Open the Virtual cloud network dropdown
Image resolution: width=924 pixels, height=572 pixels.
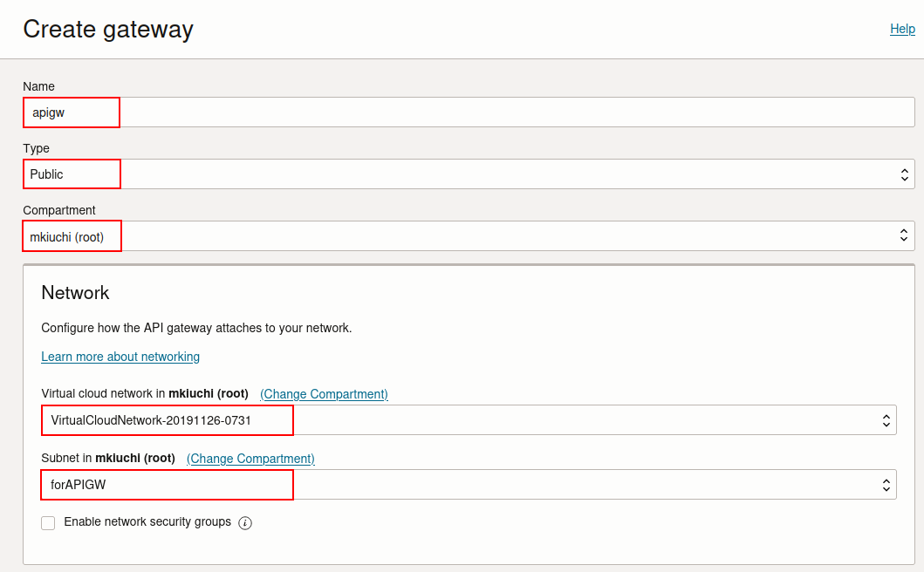pyautogui.click(x=468, y=420)
